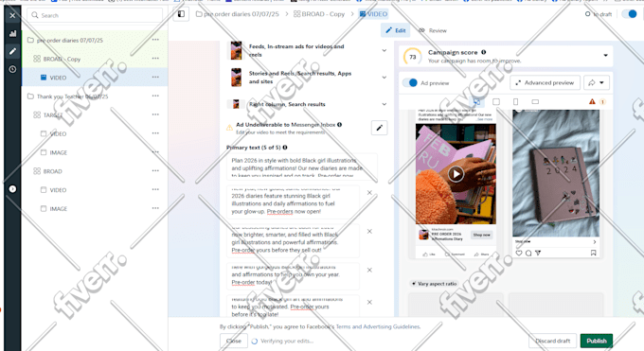Screen dimensions: 644x351
Task: Toggle the Ad preview switch
Action: coord(409,83)
